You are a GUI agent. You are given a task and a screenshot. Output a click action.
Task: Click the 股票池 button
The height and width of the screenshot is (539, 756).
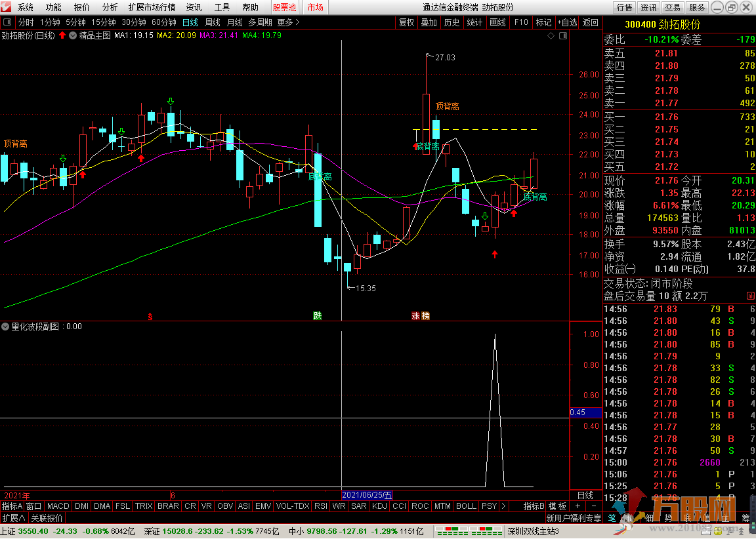[x=284, y=7]
